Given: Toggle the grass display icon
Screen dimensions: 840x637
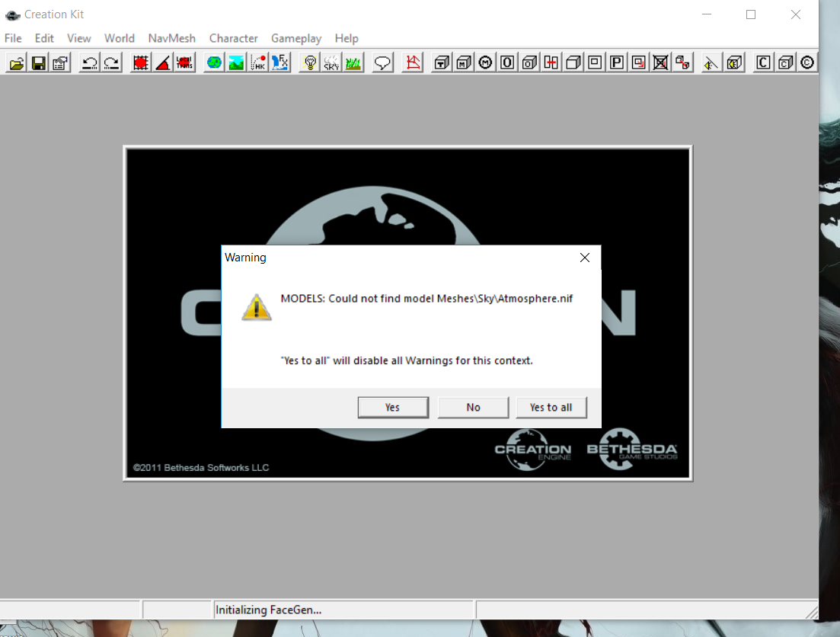Looking at the screenshot, I should tap(353, 62).
